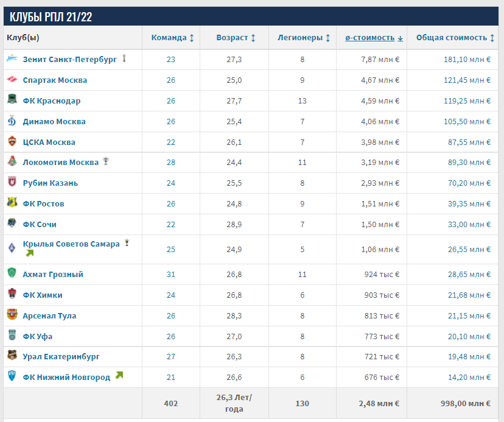Viewport: 504px width, 422px height.
Task: Click the FC Krasnodar club crest
Action: (x=12, y=99)
